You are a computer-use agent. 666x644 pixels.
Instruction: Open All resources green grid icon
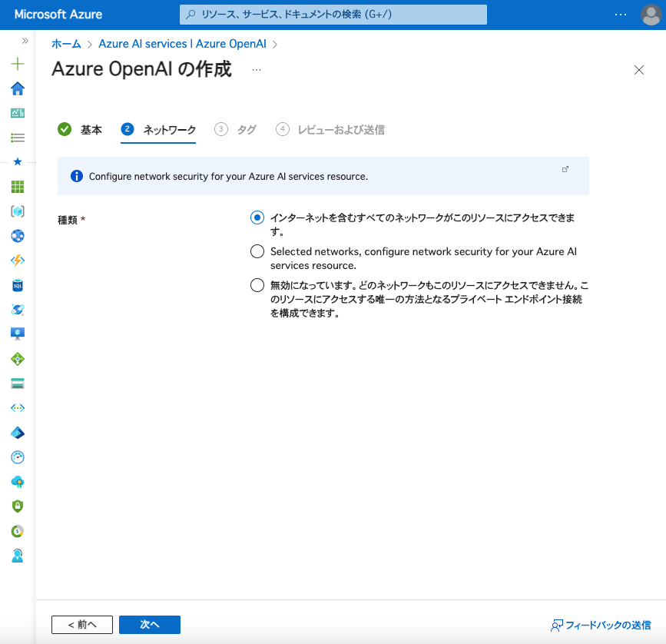pos(18,187)
